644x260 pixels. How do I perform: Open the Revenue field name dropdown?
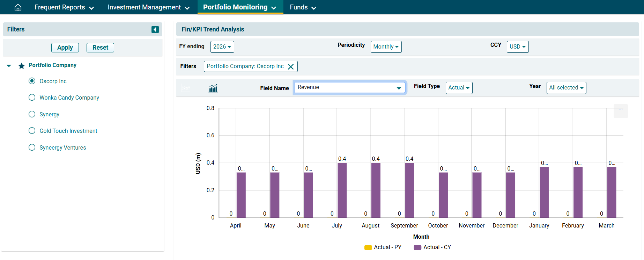pyautogui.click(x=349, y=87)
